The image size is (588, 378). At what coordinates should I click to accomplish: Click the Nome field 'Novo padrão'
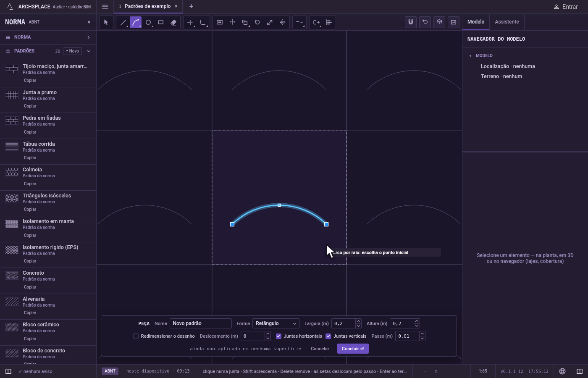tap(201, 323)
